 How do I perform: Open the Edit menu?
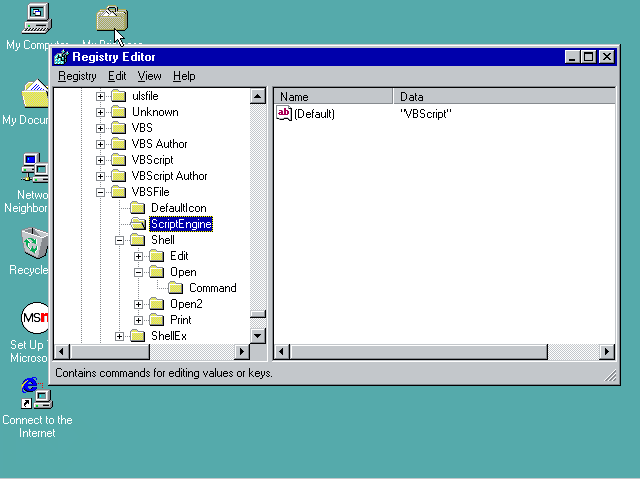pyautogui.click(x=117, y=76)
